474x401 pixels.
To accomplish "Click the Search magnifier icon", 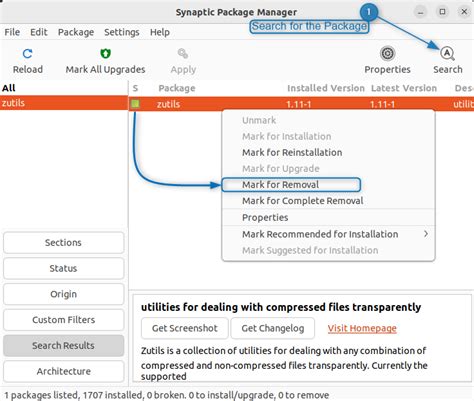I will tap(447, 53).
